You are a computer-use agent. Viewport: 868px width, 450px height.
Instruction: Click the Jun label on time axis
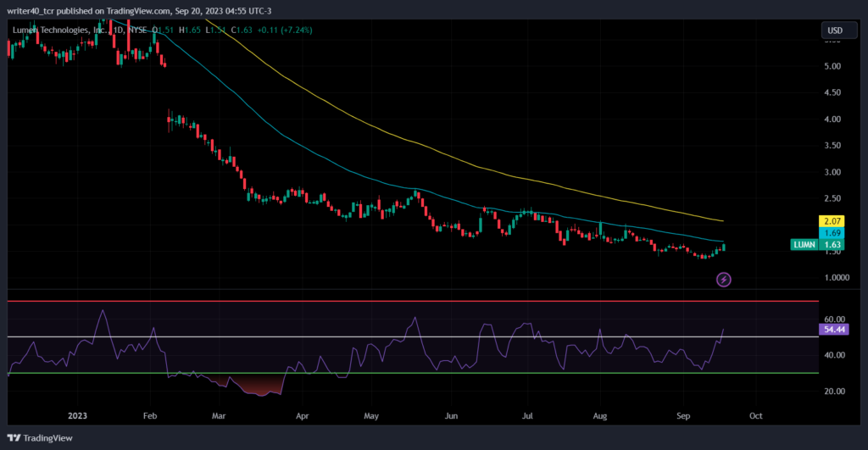coord(451,416)
